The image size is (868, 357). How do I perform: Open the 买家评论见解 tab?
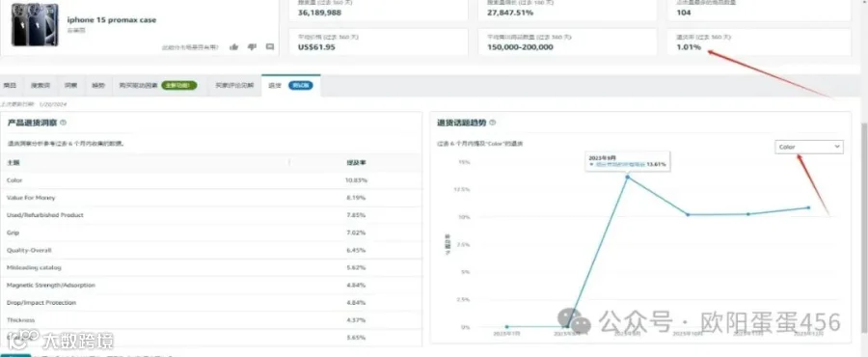(x=234, y=85)
